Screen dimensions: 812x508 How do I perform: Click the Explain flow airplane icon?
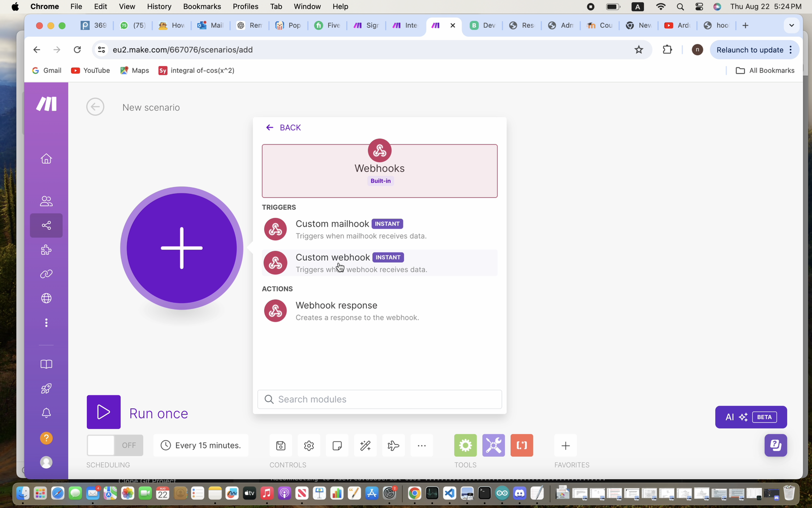pyautogui.click(x=394, y=445)
